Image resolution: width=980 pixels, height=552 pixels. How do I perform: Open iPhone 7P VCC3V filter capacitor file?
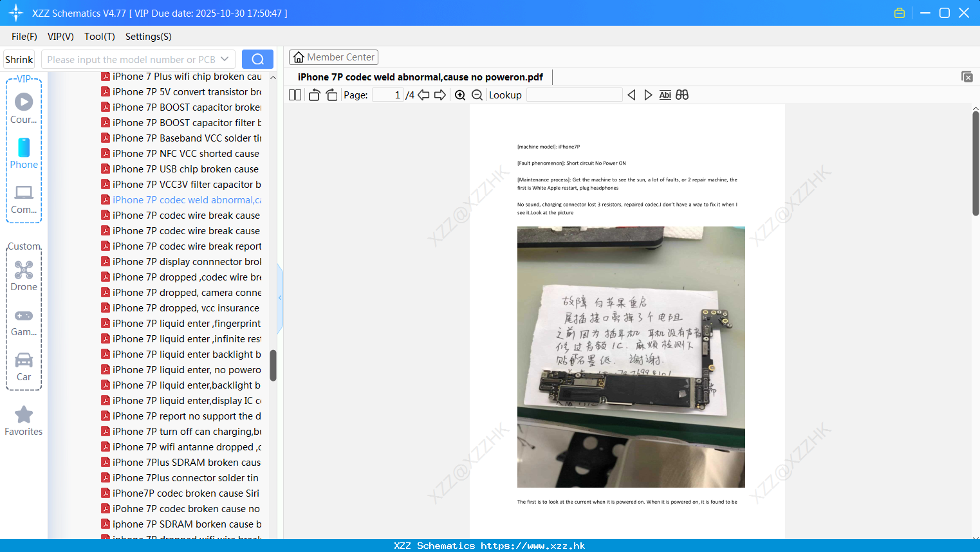coord(182,185)
